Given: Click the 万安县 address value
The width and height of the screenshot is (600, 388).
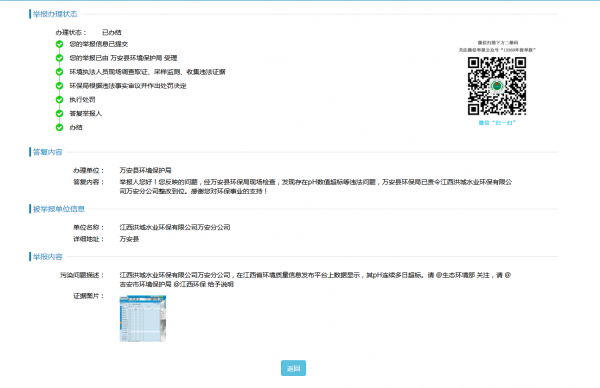Looking at the screenshot, I should coord(129,239).
